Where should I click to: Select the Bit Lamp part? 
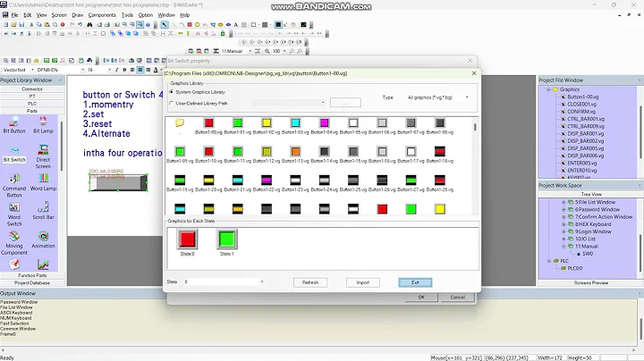(x=43, y=125)
